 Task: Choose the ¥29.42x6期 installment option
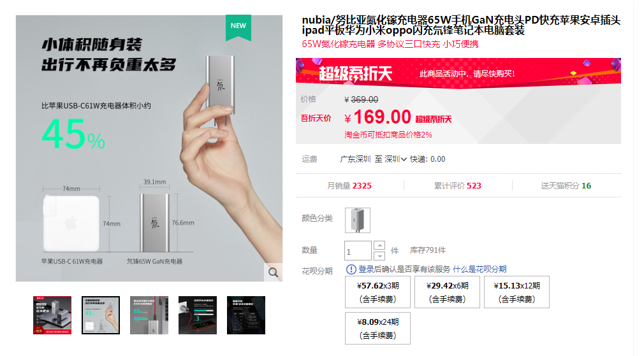pos(447,292)
